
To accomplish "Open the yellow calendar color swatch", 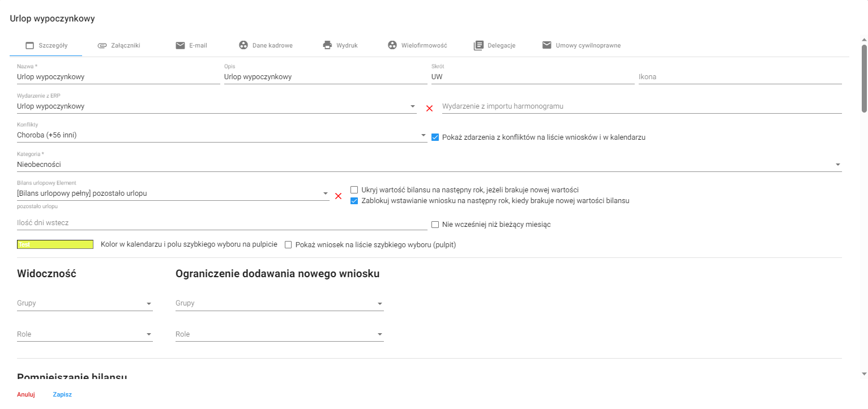I will 55,244.
